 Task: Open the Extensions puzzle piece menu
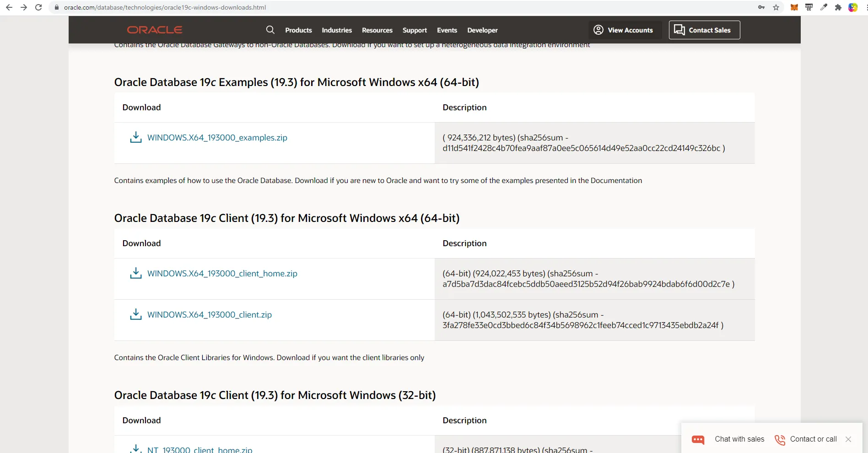pyautogui.click(x=838, y=7)
